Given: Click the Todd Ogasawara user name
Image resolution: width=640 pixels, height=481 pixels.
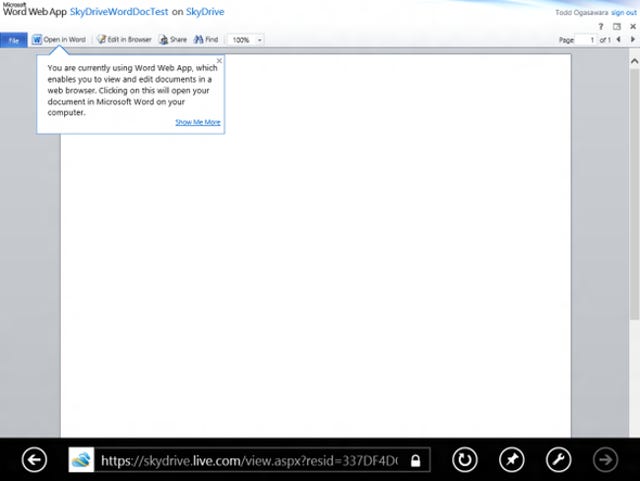Looking at the screenshot, I should [582, 13].
